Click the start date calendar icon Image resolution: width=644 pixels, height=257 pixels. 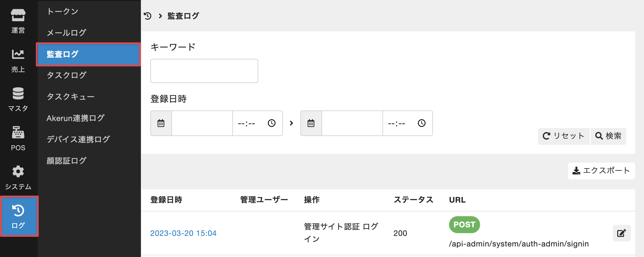161,123
